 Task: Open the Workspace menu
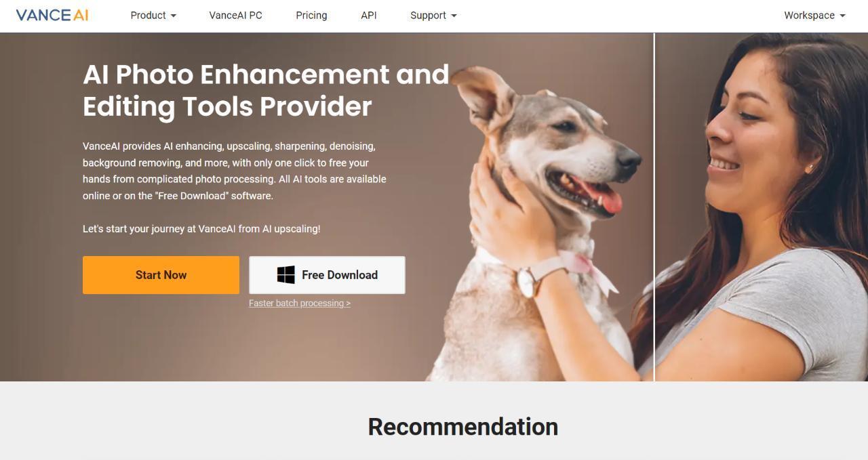coord(814,15)
